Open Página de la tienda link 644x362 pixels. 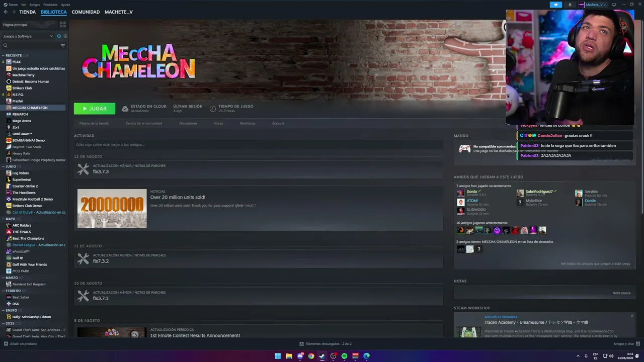(94, 123)
